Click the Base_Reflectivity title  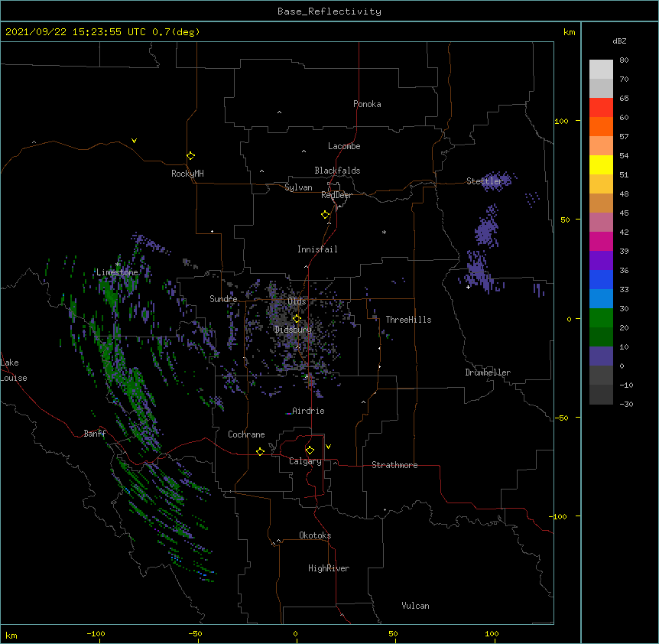(x=329, y=11)
